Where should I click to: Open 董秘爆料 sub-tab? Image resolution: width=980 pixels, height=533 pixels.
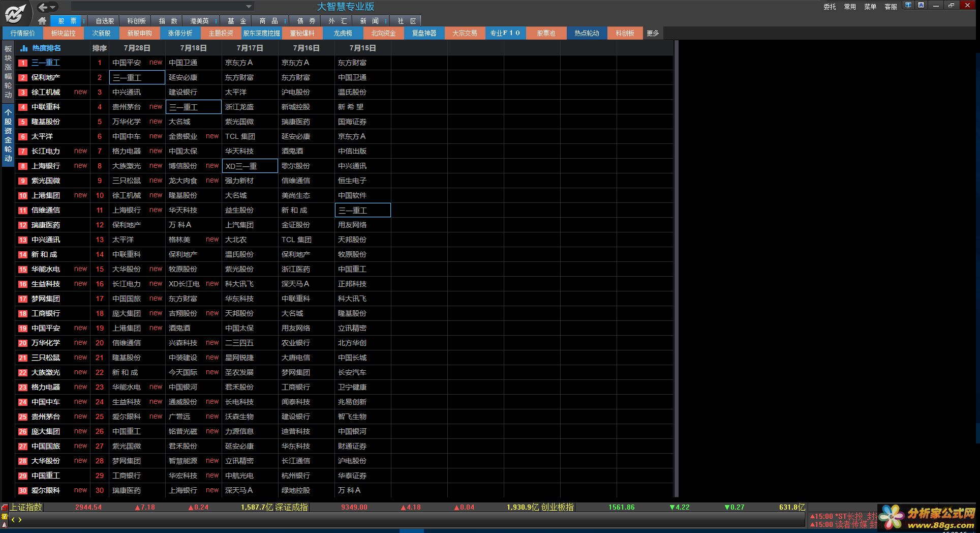[x=302, y=33]
